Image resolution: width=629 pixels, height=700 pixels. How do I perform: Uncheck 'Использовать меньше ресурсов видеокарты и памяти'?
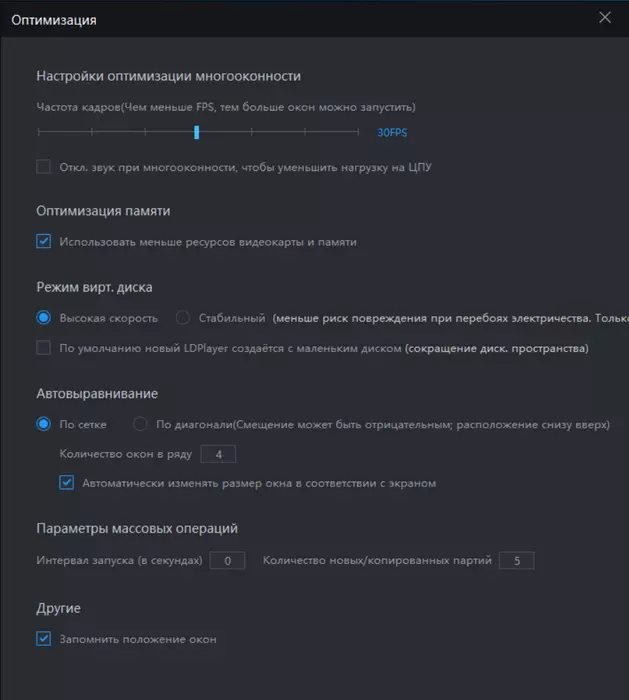pyautogui.click(x=44, y=241)
